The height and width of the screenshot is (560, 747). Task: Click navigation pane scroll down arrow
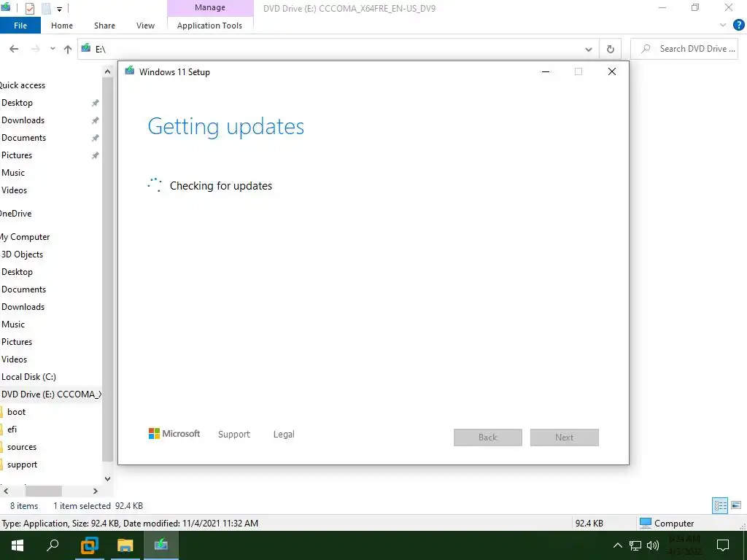tap(108, 478)
